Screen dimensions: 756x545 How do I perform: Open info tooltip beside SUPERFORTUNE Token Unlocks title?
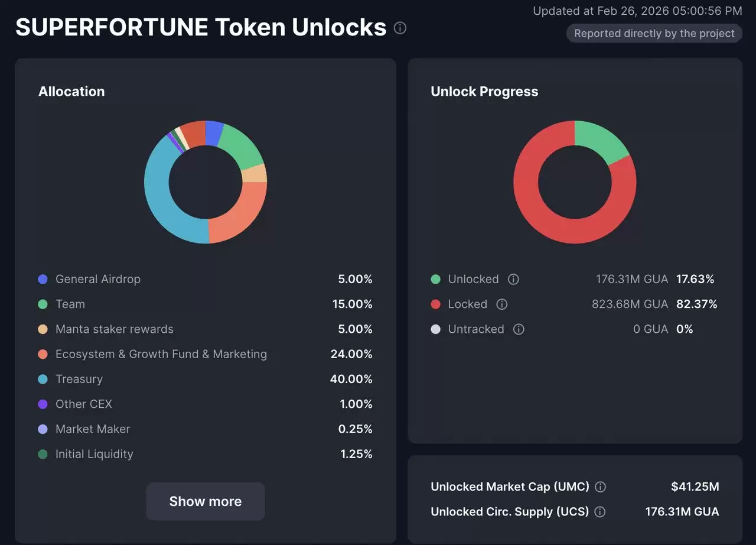[x=400, y=28]
